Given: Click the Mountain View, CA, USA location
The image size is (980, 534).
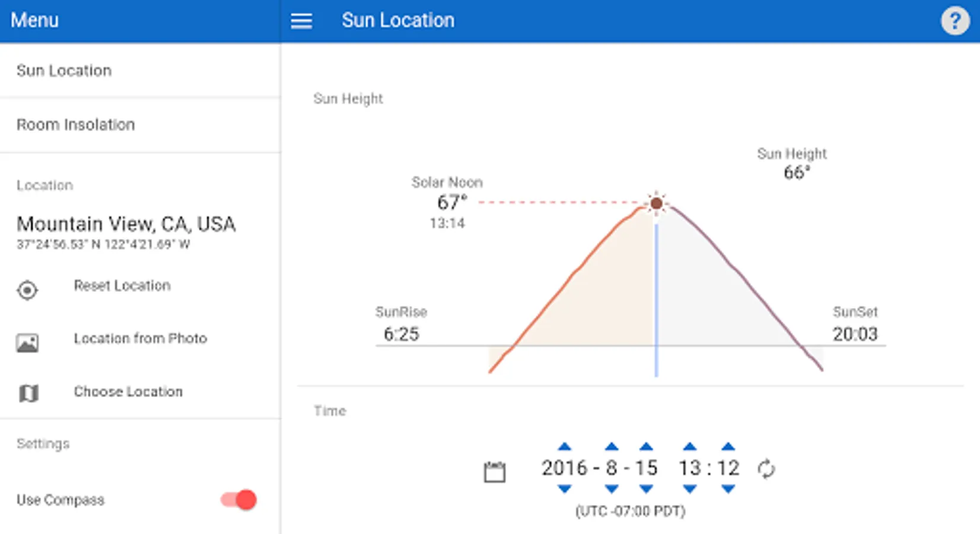Looking at the screenshot, I should [x=126, y=224].
